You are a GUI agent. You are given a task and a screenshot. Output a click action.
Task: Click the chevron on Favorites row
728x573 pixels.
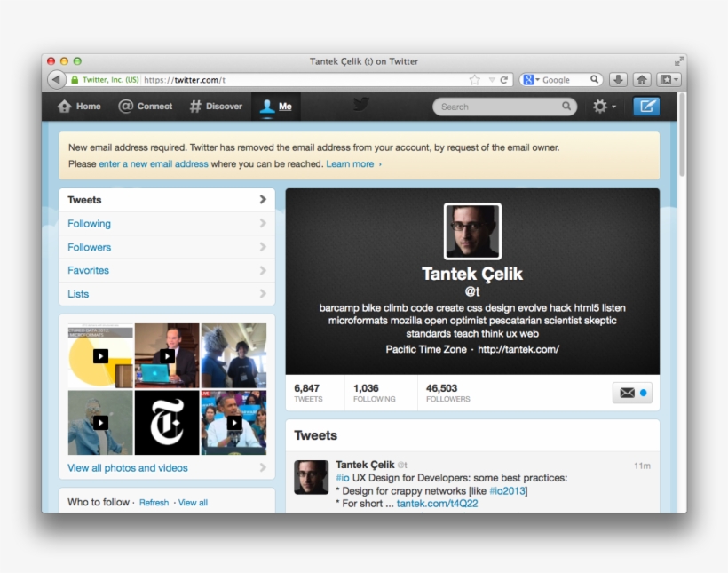[263, 270]
